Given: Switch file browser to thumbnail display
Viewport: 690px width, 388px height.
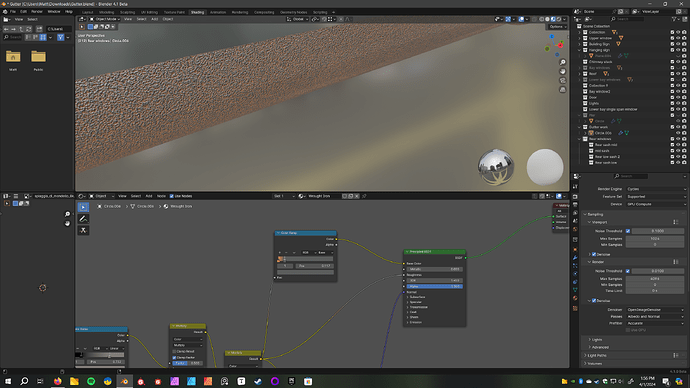Looking at the screenshot, I should tap(43, 37).
